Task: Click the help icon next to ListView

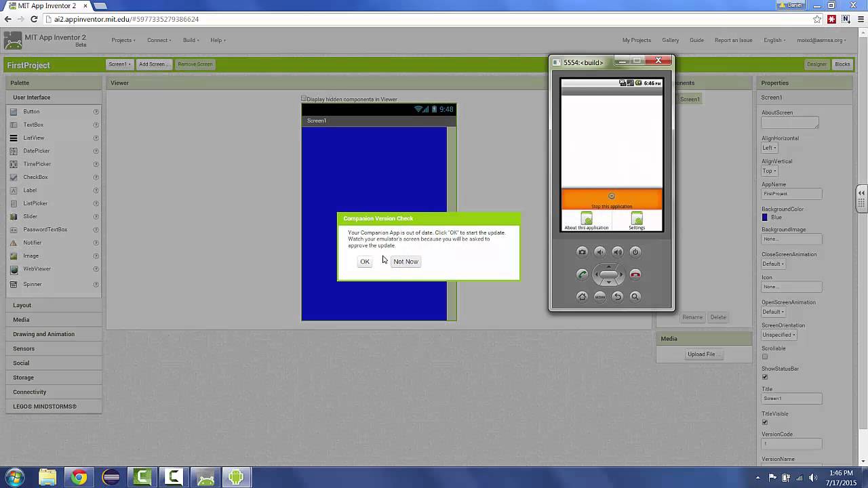Action: (96, 138)
